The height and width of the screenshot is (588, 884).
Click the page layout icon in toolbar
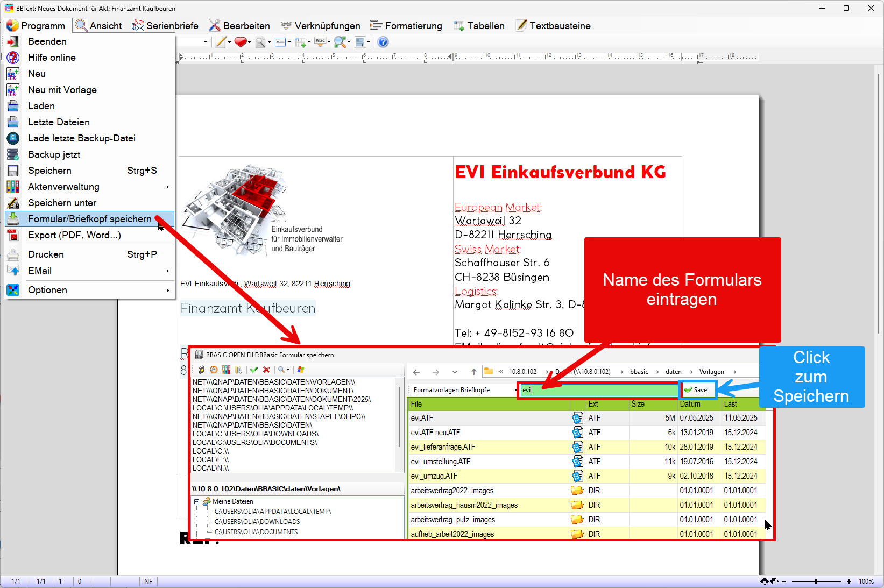pos(360,42)
